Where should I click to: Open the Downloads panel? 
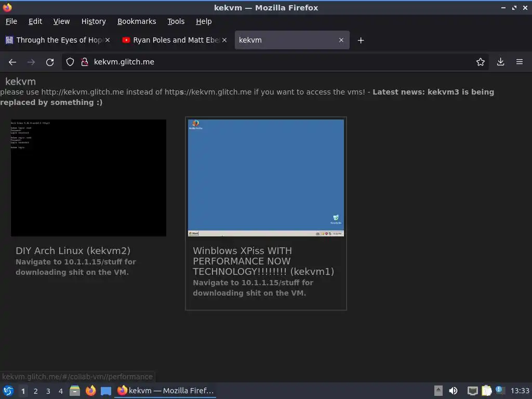(500, 62)
